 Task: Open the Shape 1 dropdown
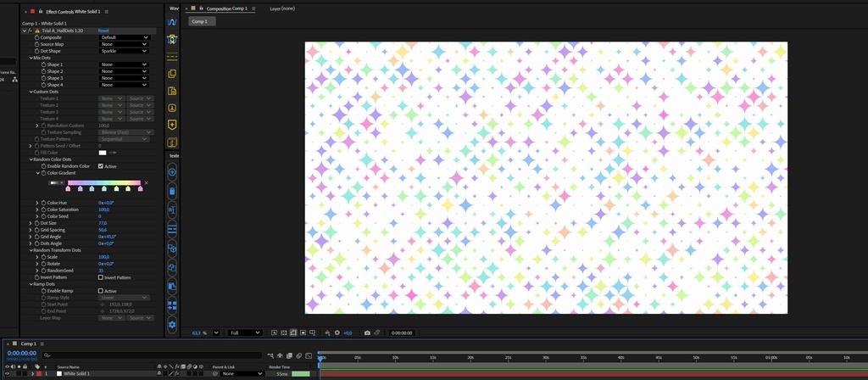tap(124, 64)
